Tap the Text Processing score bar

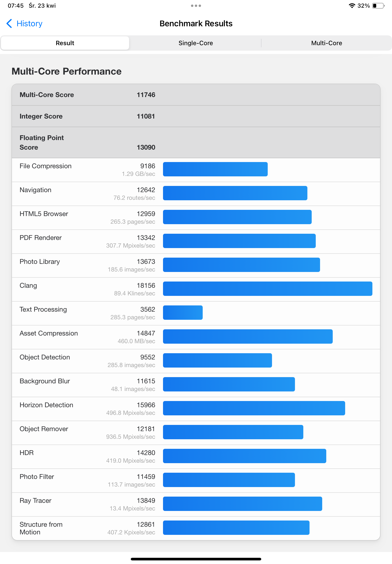pyautogui.click(x=183, y=312)
